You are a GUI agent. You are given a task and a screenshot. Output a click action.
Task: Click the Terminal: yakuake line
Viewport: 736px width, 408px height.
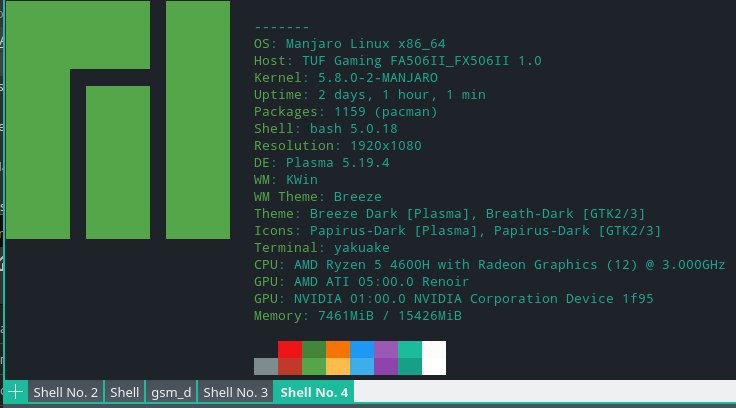click(x=322, y=247)
